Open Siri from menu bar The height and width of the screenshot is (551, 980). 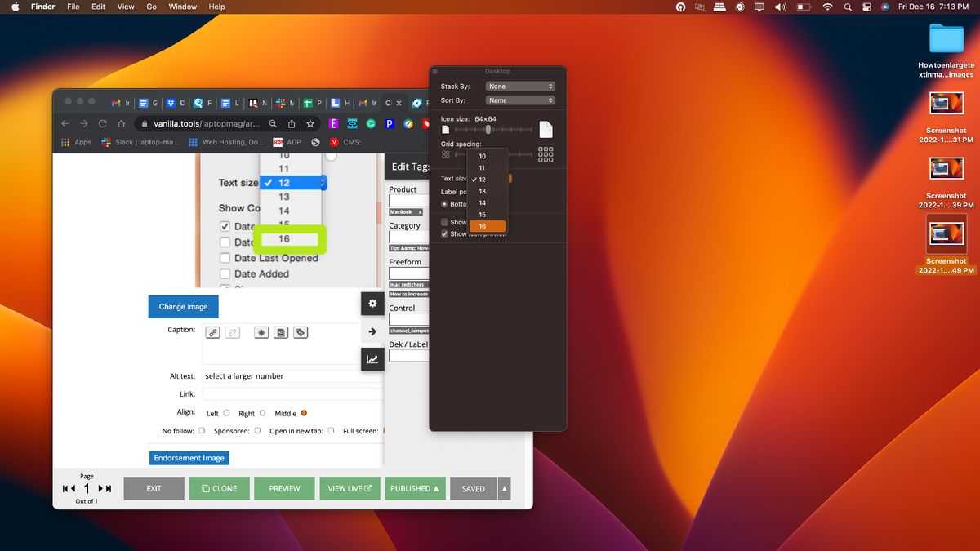tap(885, 7)
